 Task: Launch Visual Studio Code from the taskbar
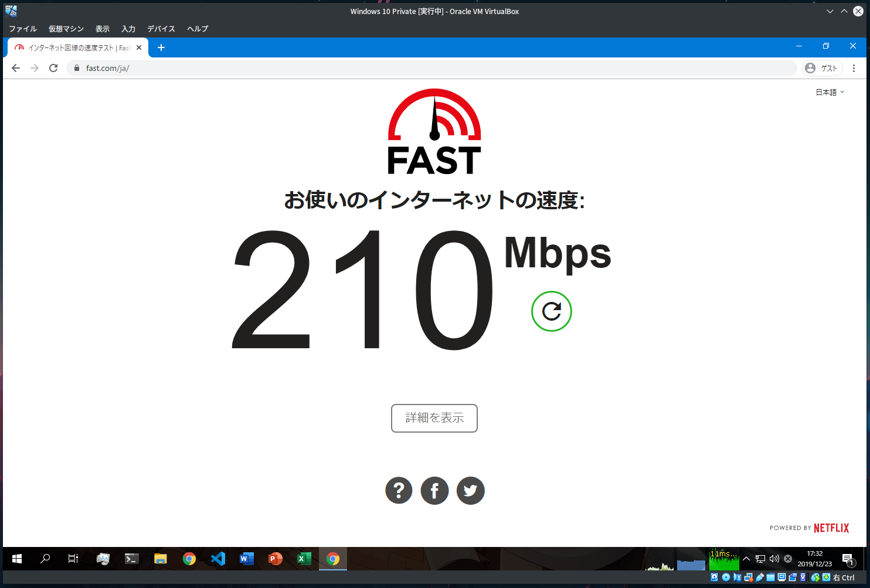click(x=217, y=559)
